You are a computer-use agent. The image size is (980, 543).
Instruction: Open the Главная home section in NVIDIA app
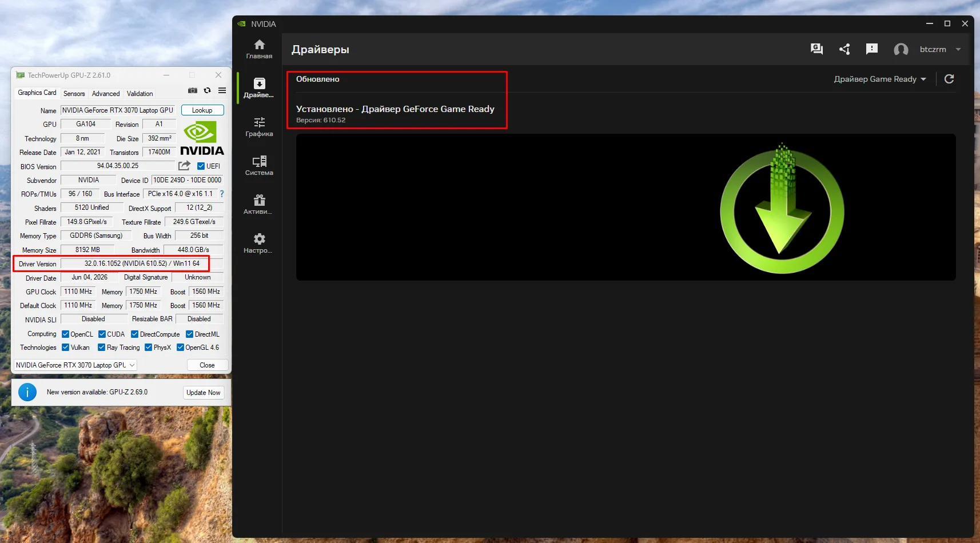(259, 49)
